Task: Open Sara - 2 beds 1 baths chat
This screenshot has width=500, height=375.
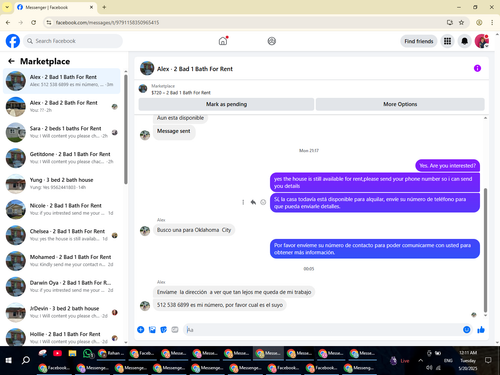Action: [x=62, y=132]
